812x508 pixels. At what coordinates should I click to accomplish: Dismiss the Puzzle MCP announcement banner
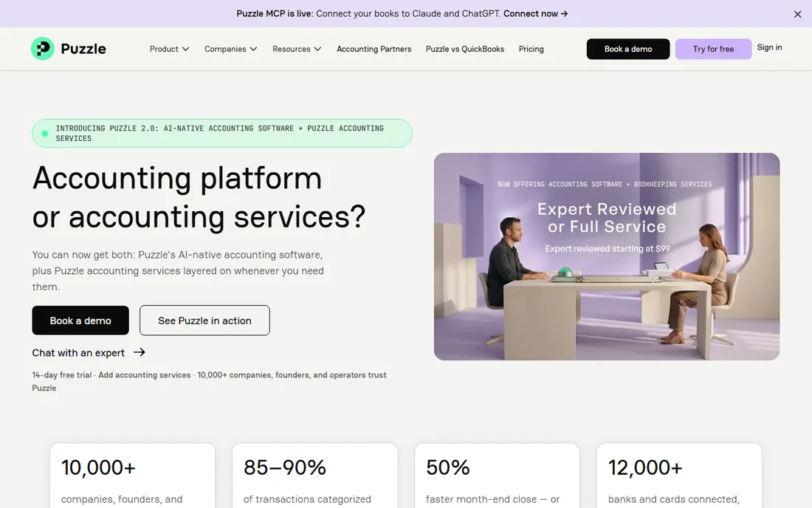point(797,14)
